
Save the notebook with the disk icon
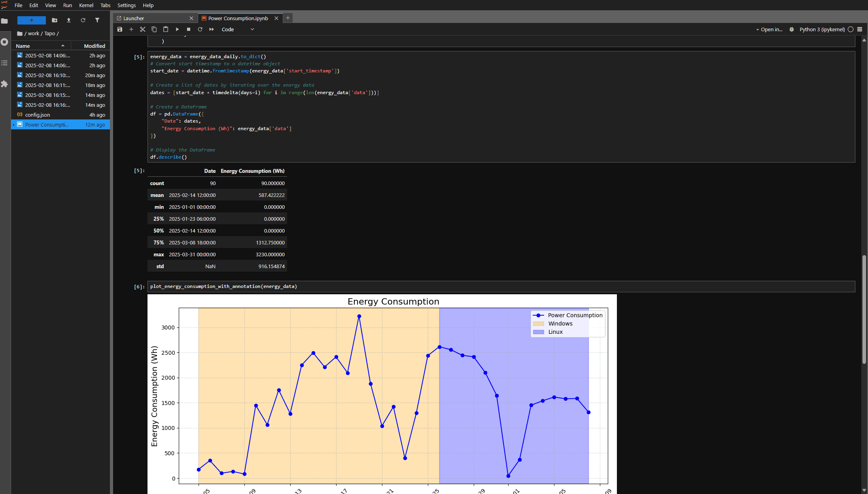point(120,29)
